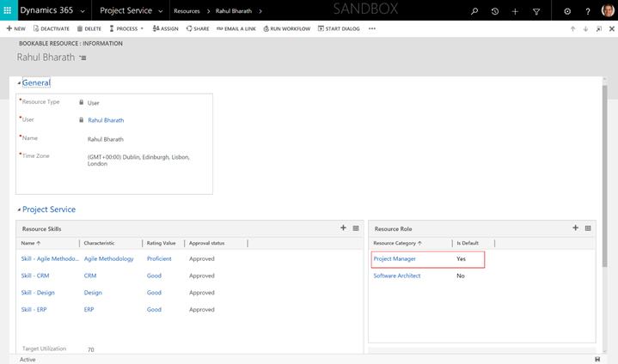Open Skill - Design link
618x364 pixels.
[38, 293]
